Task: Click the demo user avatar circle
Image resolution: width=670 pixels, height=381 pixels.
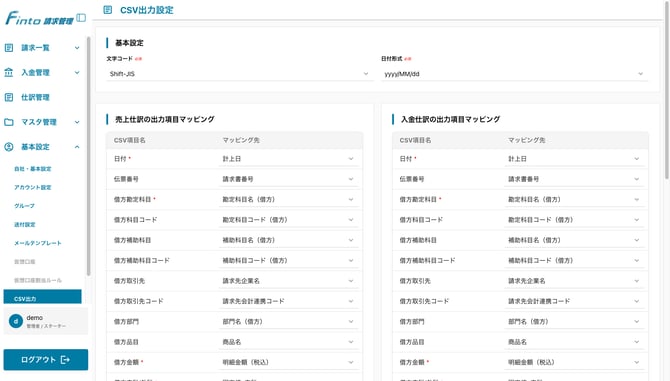Action: click(16, 321)
